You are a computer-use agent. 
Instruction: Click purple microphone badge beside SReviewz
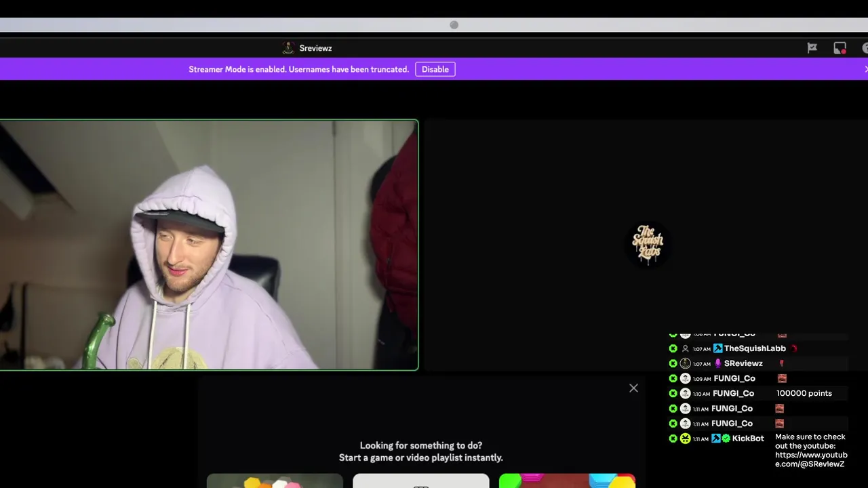tap(717, 363)
